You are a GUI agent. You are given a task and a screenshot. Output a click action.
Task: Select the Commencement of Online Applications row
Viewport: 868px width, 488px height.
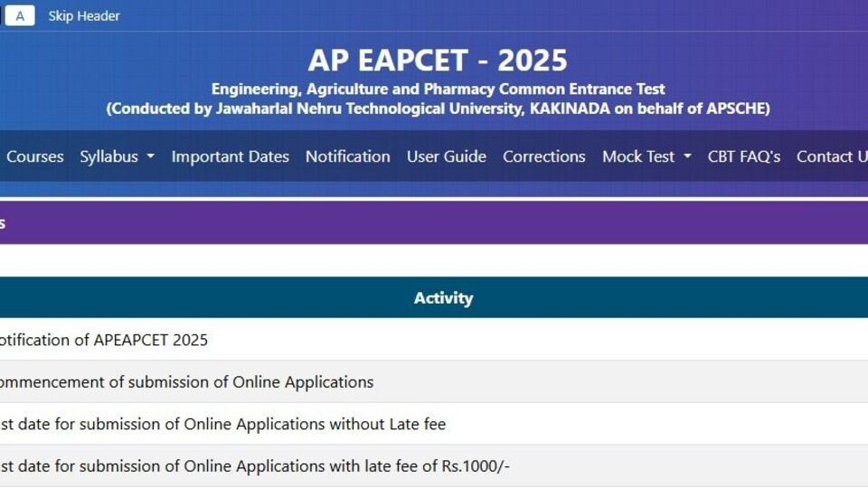tap(434, 381)
